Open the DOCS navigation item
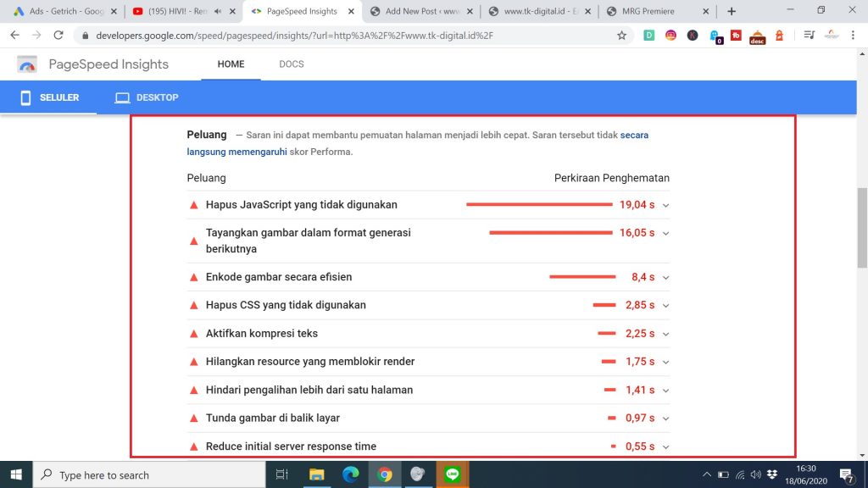This screenshot has width=868, height=488. point(291,64)
